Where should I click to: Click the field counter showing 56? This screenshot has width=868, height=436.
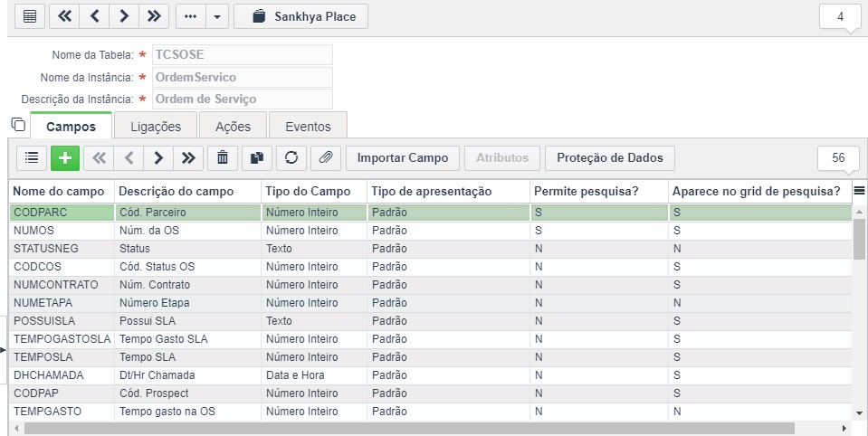click(x=839, y=158)
